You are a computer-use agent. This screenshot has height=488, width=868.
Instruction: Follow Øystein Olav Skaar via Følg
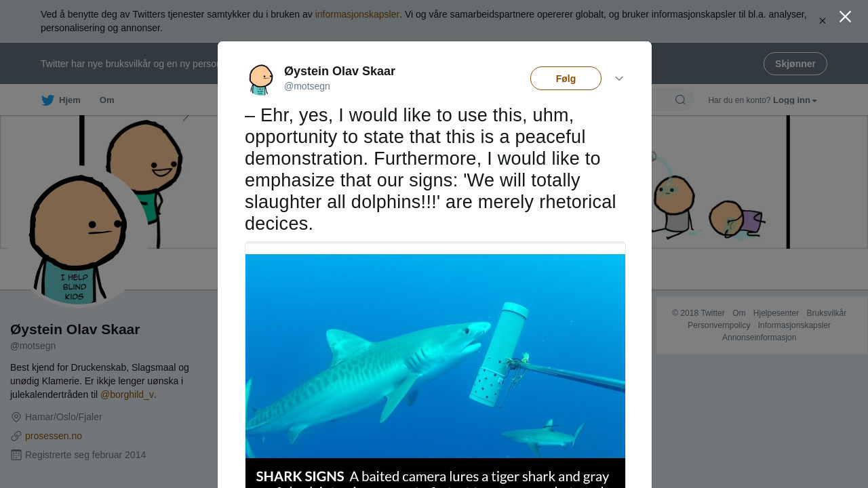566,79
